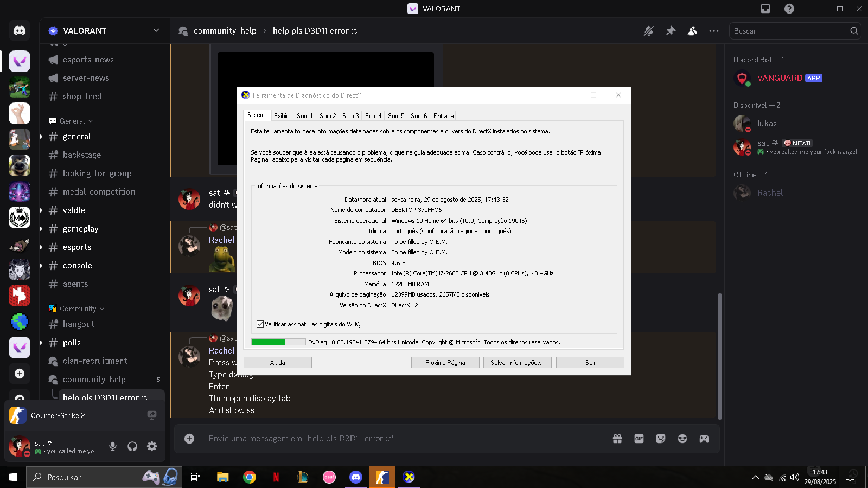This screenshot has height=488, width=868.
Task: Click Salvar Informações button
Action: point(518,363)
